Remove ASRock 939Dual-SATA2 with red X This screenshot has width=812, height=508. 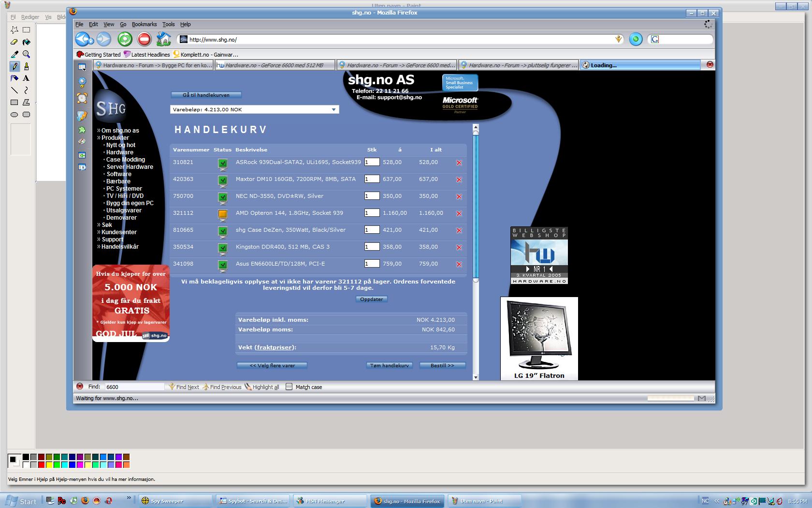click(459, 163)
